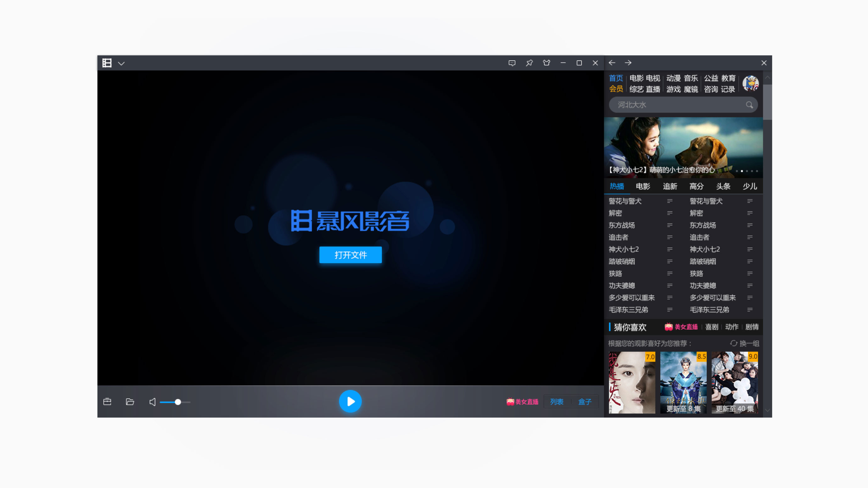The width and height of the screenshot is (868, 488).
Task: Switch to the 头条 tab
Action: point(723,186)
